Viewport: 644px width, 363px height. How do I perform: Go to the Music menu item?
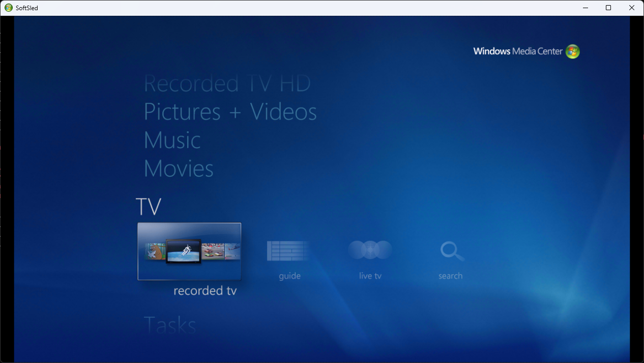[172, 141]
